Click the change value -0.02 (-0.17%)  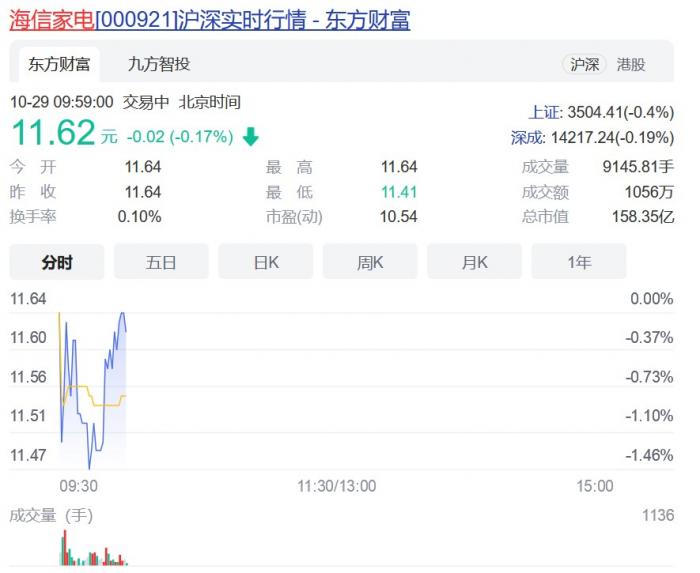coord(180,136)
